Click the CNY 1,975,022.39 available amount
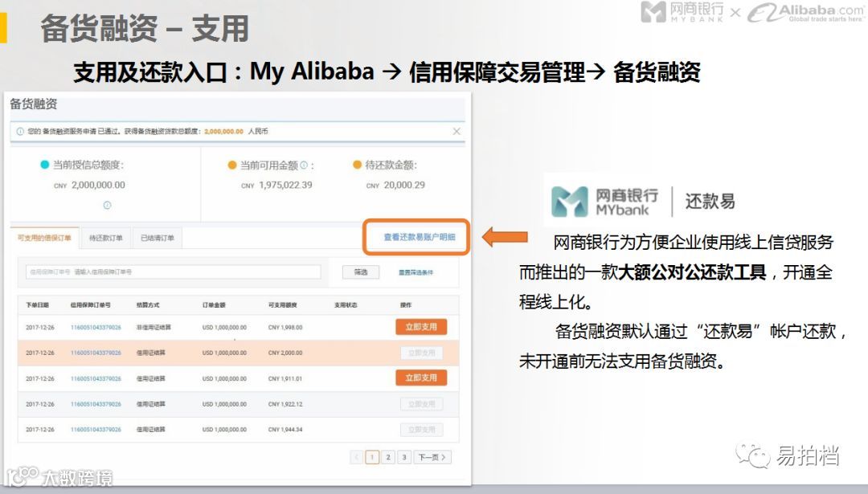The height and width of the screenshot is (494, 868). [x=276, y=186]
